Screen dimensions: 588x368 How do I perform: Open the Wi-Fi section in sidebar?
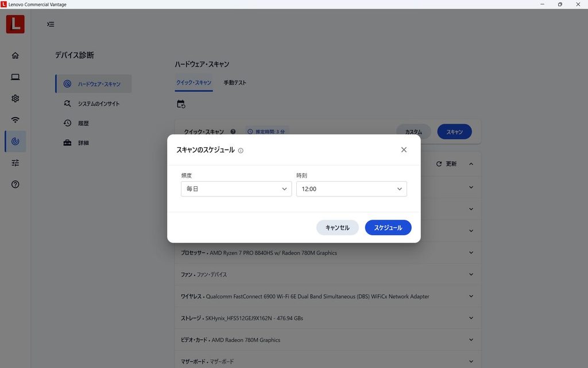click(15, 120)
